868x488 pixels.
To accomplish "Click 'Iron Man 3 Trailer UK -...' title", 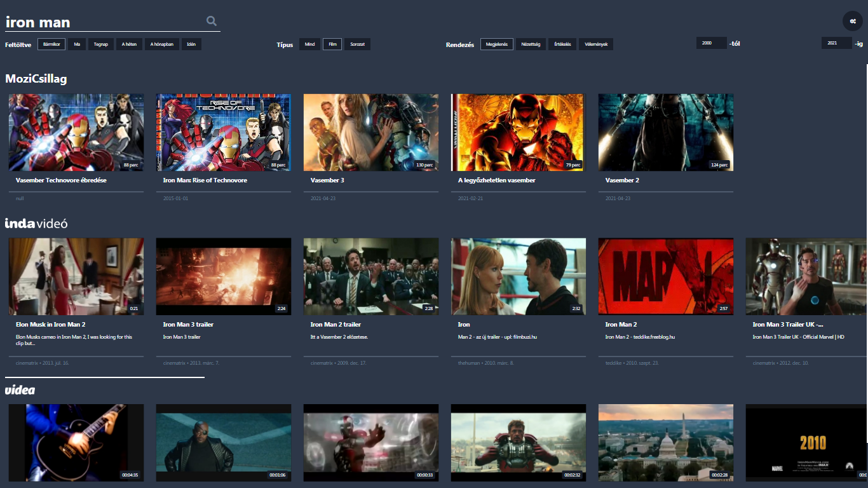I will click(x=788, y=325).
